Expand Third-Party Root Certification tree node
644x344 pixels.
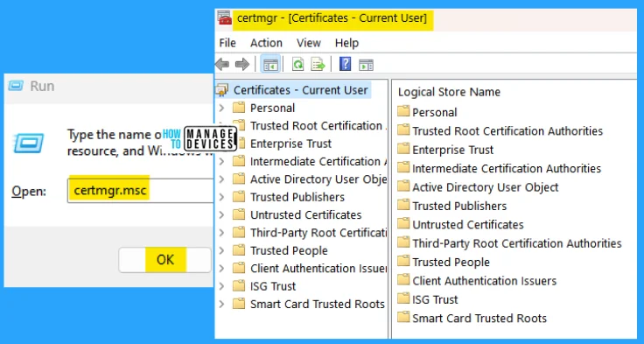tap(221, 233)
